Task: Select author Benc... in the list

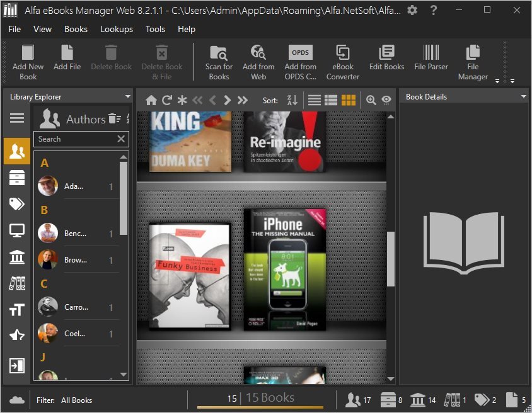Action: coord(76,234)
